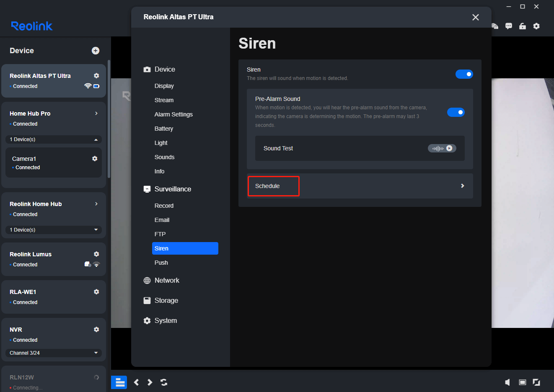Select the Surveillance section header
This screenshot has width=554, height=392.
167,189
